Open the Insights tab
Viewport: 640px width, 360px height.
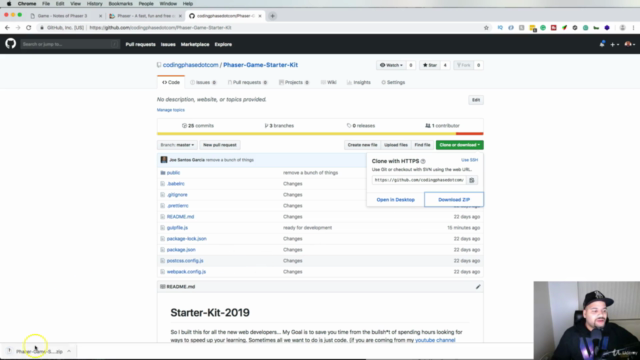click(x=359, y=82)
